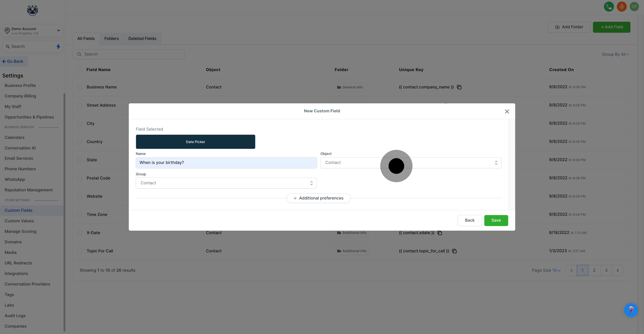Click inside the Name field with birthday question
Viewport: 644px width, 334px height.
(226, 162)
